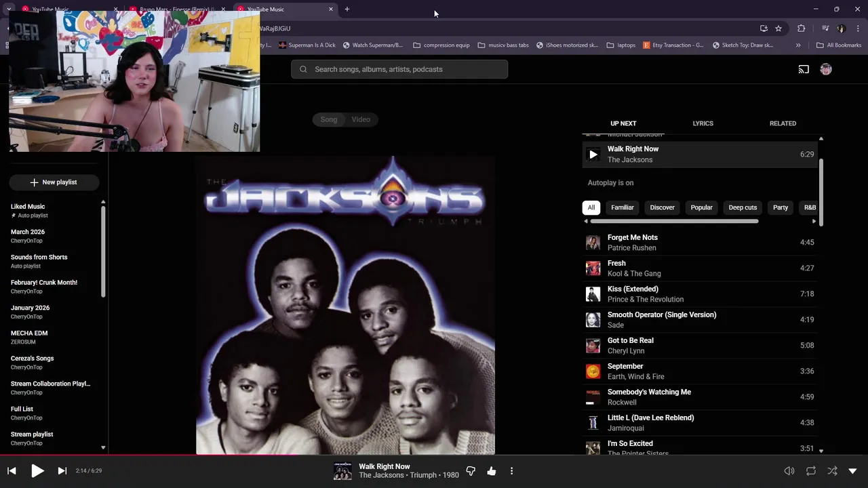This screenshot has width=868, height=488.
Task: Toggle repeat mode in player bar
Action: [811, 471]
